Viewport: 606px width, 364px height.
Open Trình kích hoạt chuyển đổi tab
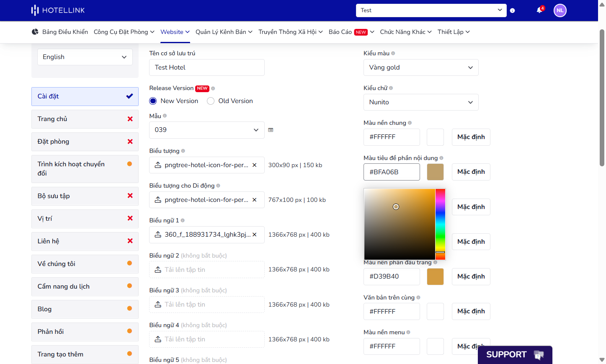point(85,169)
